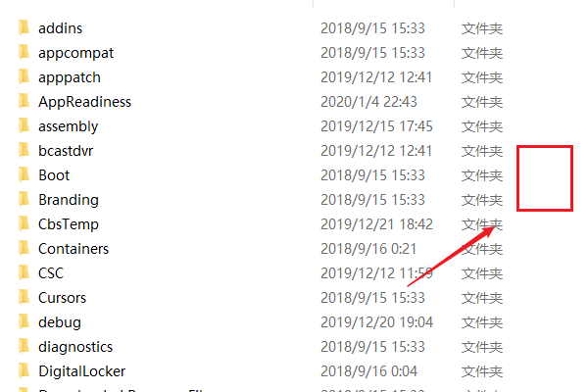Click the DigitalLocker date 2018/9/16 0:04
The width and height of the screenshot is (588, 392).
pos(368,371)
